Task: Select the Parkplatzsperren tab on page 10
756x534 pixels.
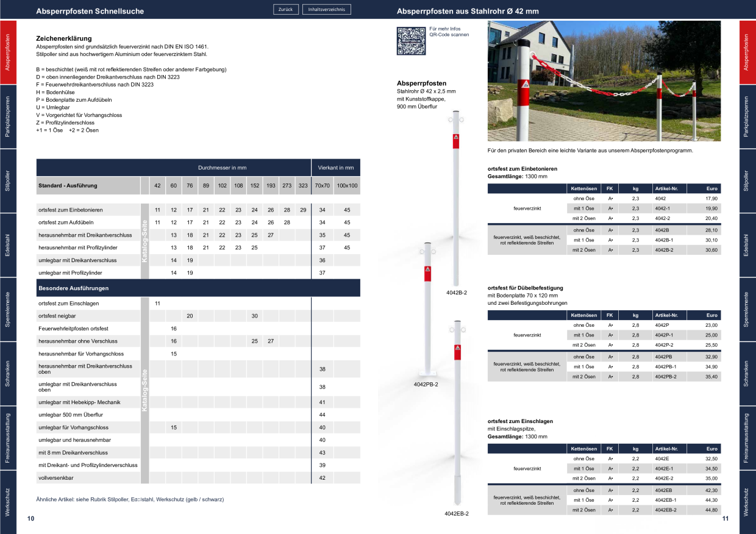Action: click(8, 116)
